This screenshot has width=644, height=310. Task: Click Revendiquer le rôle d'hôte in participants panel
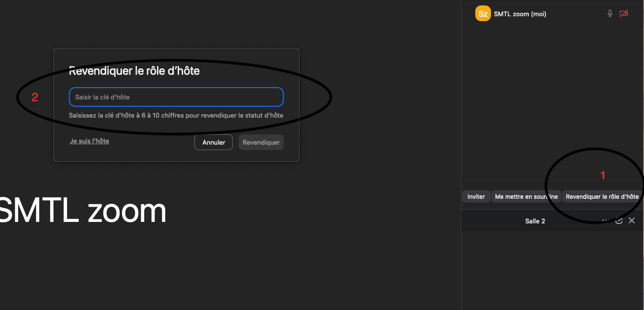click(602, 197)
